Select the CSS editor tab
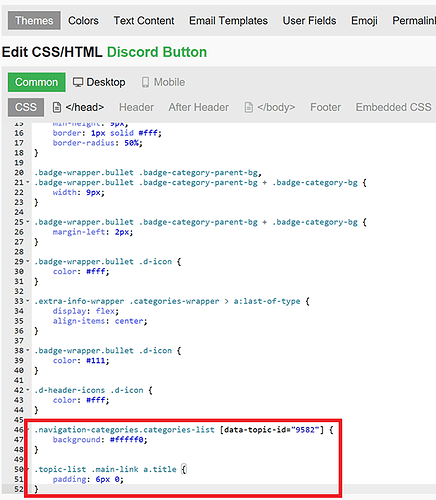Image resolution: width=436 pixels, height=500 pixels. tap(26, 107)
